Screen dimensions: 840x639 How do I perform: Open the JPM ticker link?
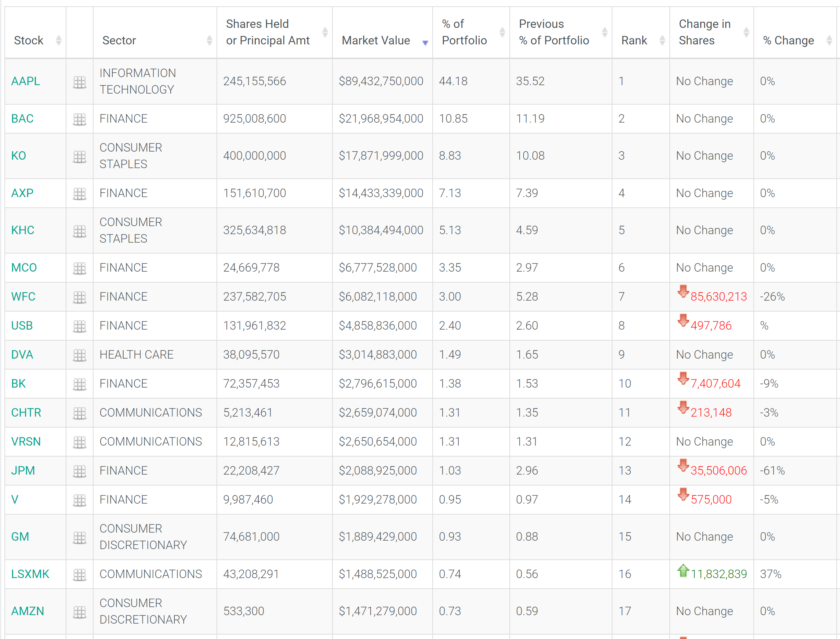[x=23, y=471]
